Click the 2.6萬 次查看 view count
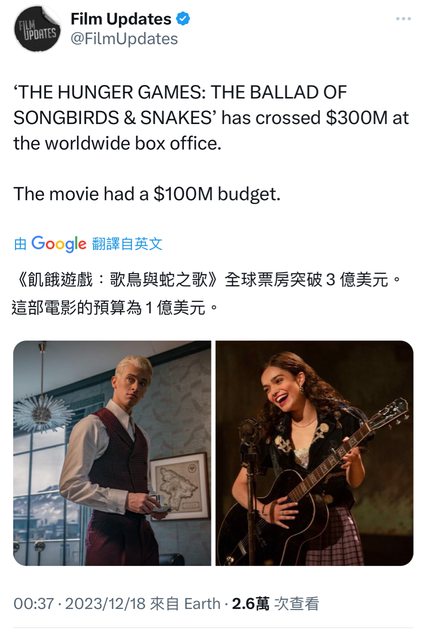This screenshot has height=640, width=427. 276,604
